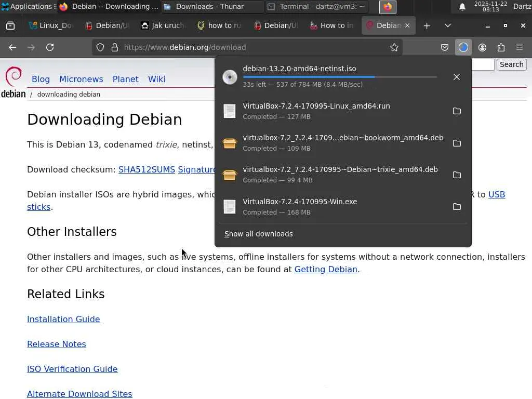Switch to the How to in tab
This screenshot has height=399, width=532.
332,26
